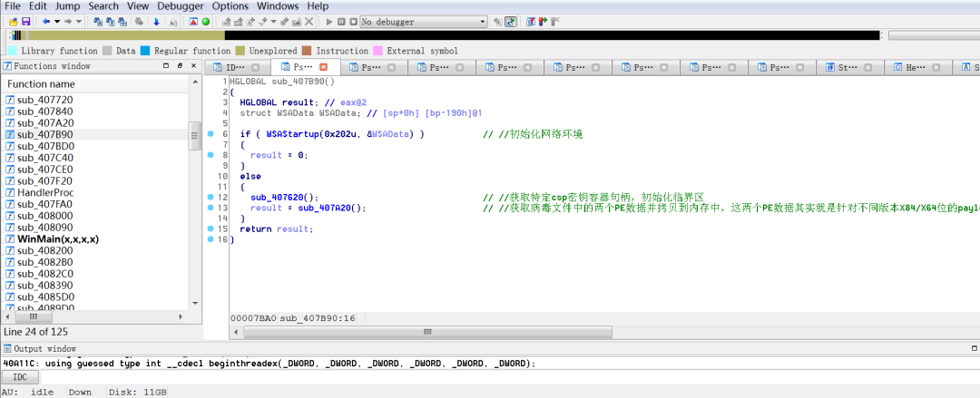Toggle breakpoint dot on line 12

click(x=211, y=197)
